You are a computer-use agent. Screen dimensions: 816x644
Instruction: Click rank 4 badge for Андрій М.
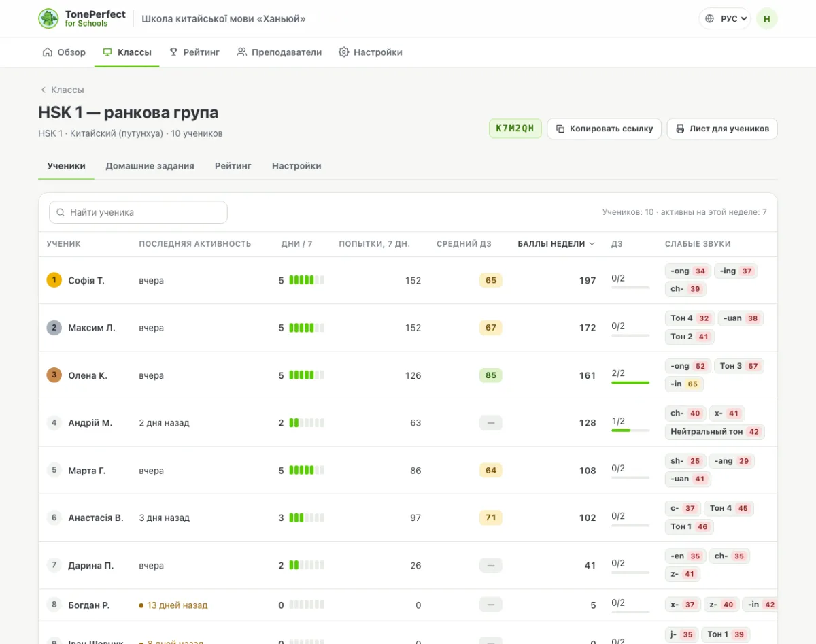tap(54, 423)
